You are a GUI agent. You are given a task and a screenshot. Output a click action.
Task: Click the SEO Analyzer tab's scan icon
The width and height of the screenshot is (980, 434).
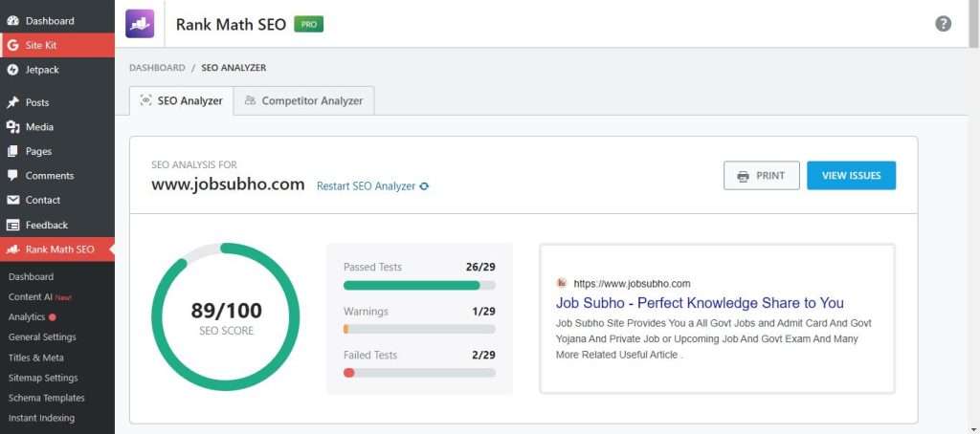[146, 100]
